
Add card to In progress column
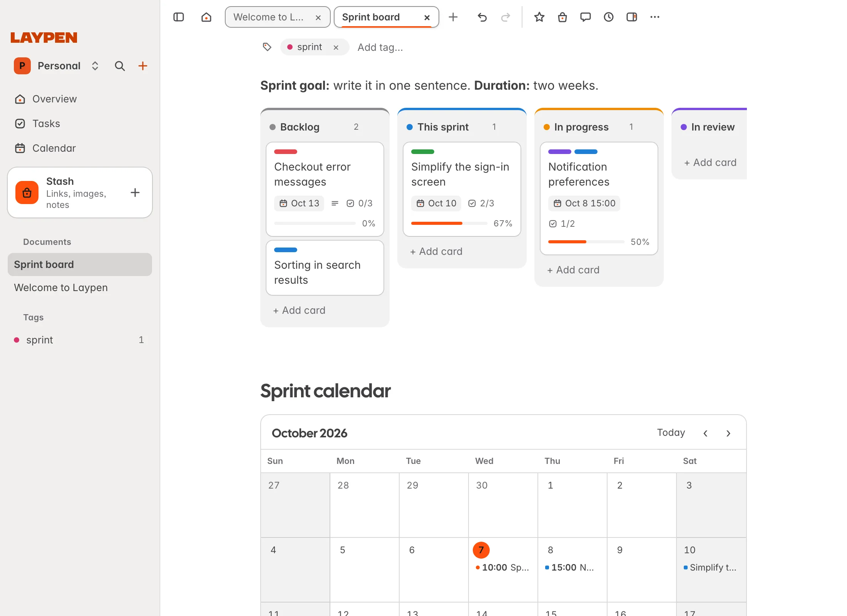pos(574,270)
